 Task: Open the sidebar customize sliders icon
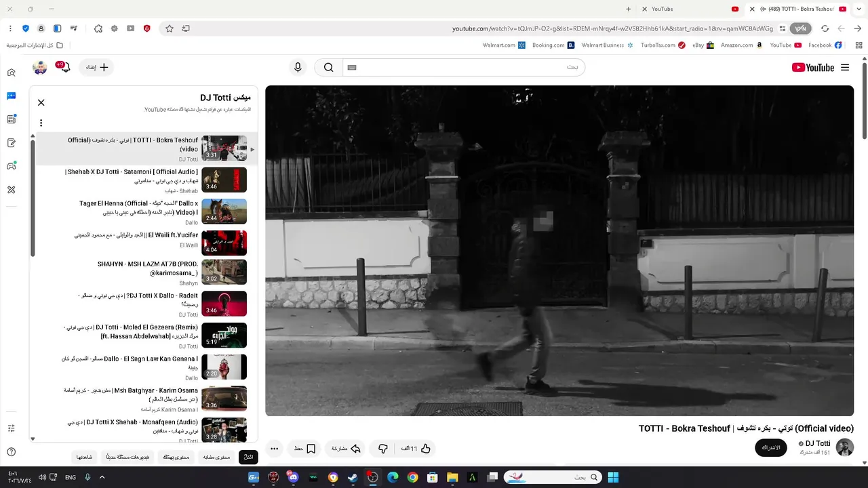[x=11, y=428]
